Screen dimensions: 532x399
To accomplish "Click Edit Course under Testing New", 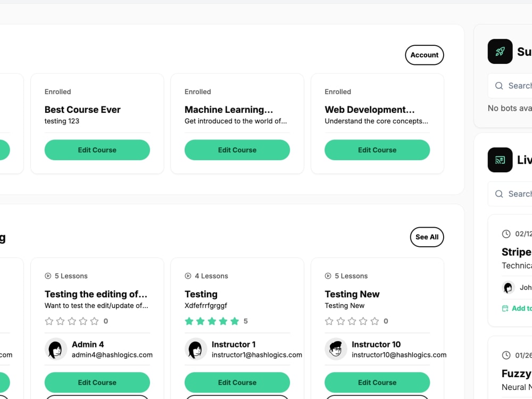I will pos(377,383).
